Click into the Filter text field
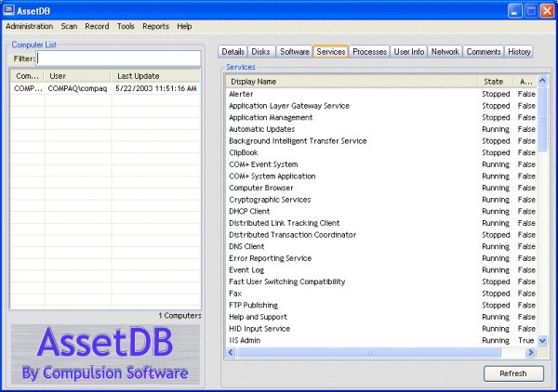This screenshot has width=558, height=392. [118, 59]
